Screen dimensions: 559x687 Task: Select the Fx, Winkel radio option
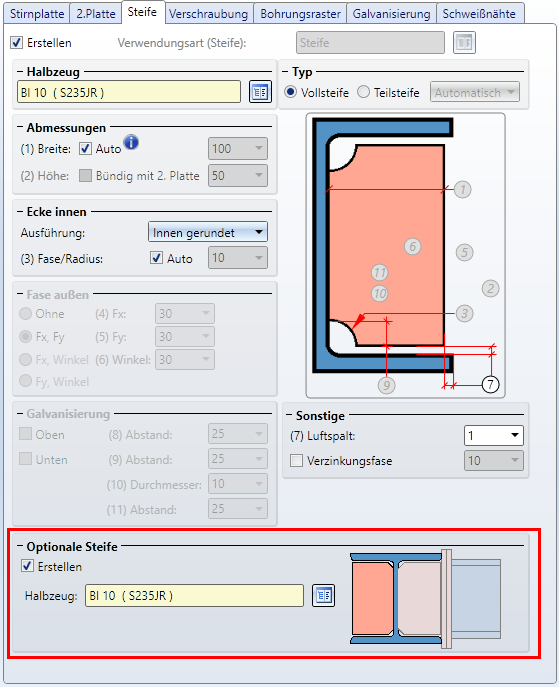(x=25, y=359)
